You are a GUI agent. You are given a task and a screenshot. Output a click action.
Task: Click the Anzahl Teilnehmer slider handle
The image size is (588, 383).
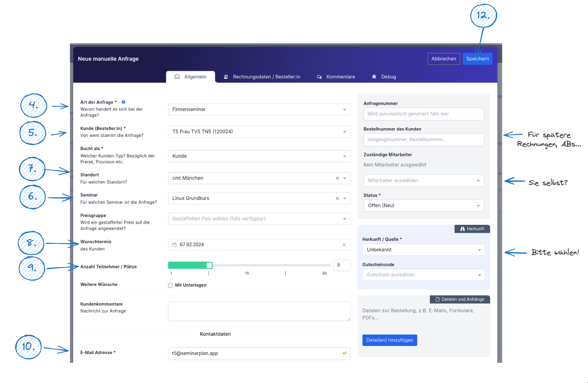209,265
